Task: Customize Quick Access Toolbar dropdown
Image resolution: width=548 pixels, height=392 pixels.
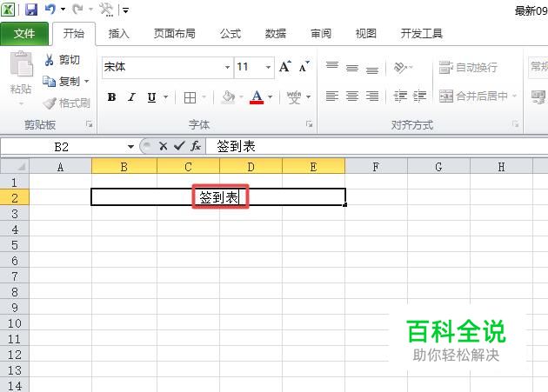Action: coord(125,10)
